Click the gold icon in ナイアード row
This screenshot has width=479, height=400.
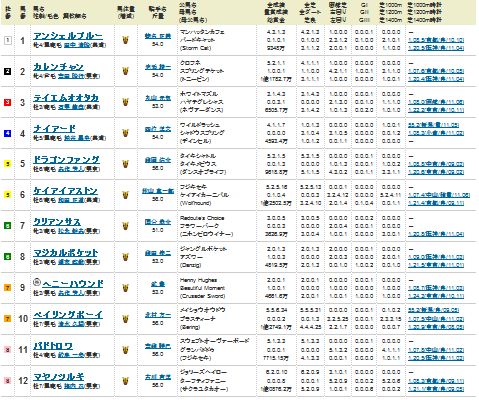coord(125,133)
